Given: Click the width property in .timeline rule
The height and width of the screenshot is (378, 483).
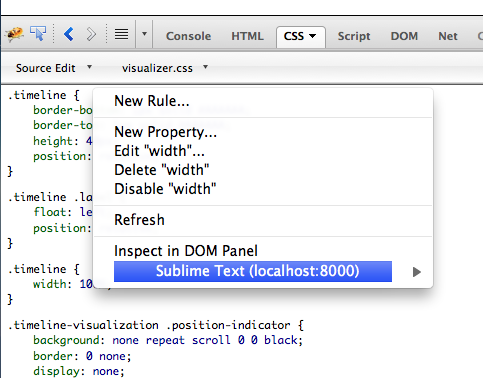Looking at the screenshot, I should (x=49, y=284).
